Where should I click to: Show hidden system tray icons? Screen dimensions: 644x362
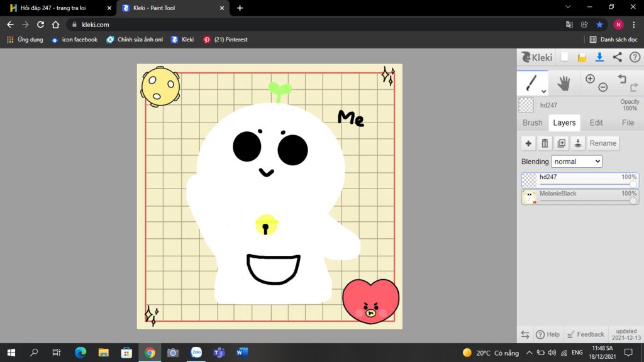pyautogui.click(x=529, y=353)
